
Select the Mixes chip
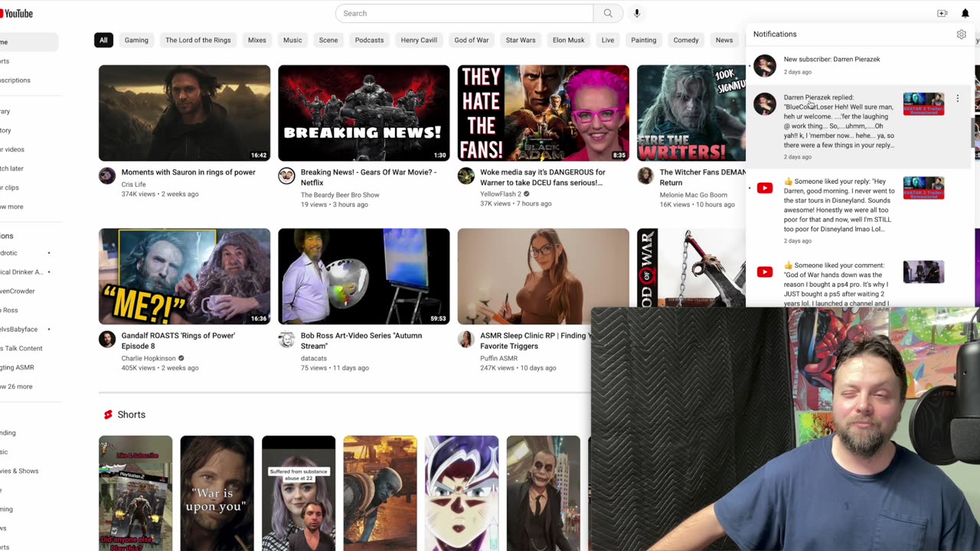[257, 40]
